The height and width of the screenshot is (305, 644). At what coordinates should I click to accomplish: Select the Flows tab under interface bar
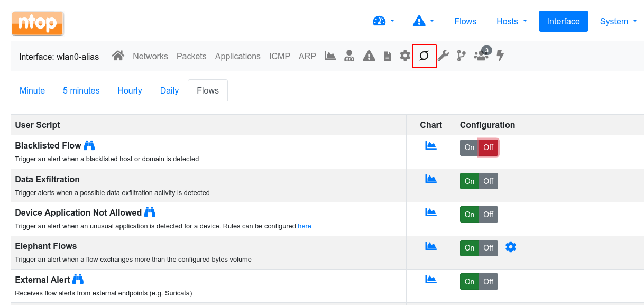pos(208,90)
